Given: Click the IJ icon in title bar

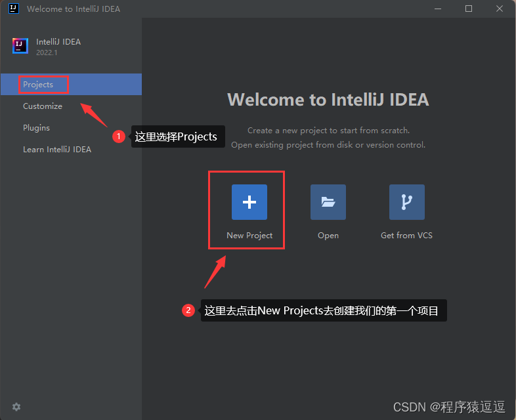Looking at the screenshot, I should pyautogui.click(x=14, y=9).
